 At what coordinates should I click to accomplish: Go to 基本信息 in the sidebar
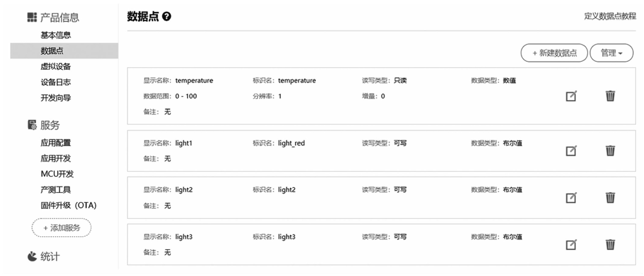pyautogui.click(x=56, y=35)
